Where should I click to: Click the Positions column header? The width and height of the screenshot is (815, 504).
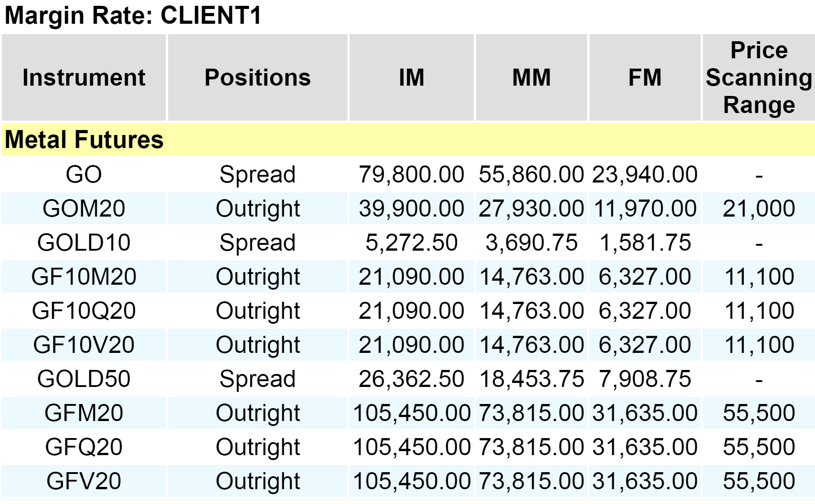click(x=257, y=78)
